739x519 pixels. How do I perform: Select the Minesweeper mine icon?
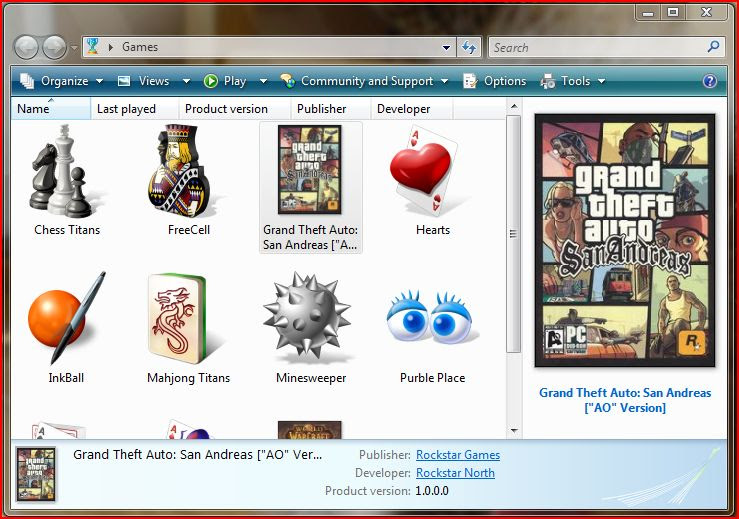point(307,315)
